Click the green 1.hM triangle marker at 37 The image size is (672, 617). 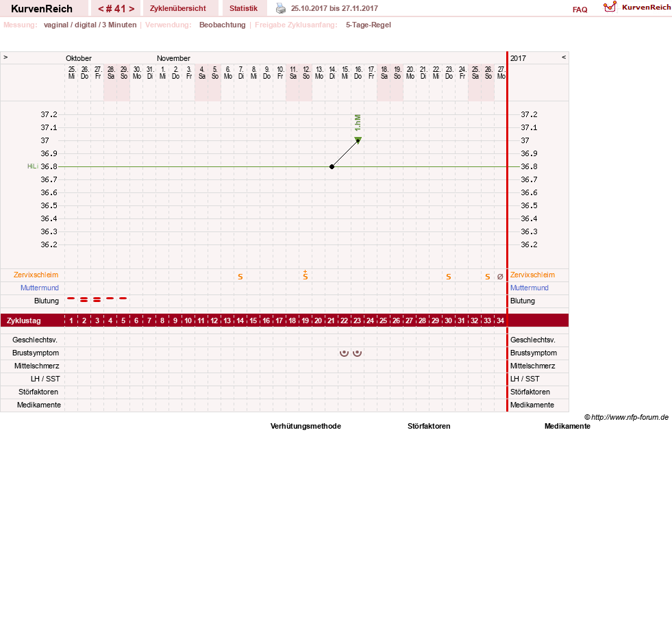(x=358, y=140)
